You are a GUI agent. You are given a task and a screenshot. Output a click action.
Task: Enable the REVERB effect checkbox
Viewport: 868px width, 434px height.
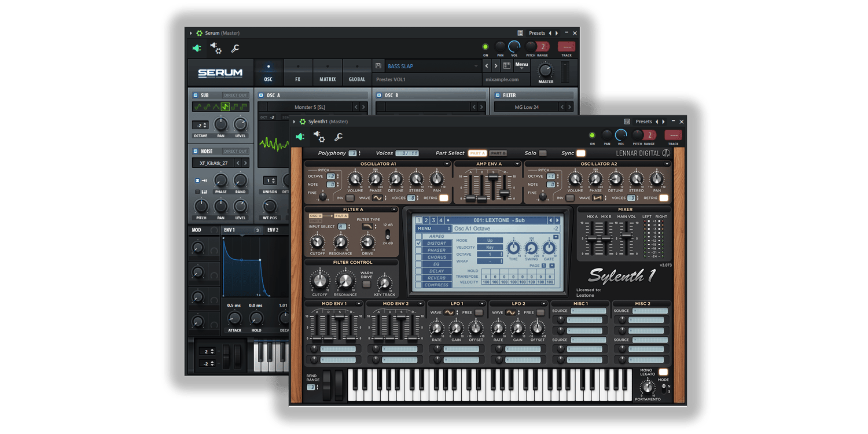click(x=419, y=278)
